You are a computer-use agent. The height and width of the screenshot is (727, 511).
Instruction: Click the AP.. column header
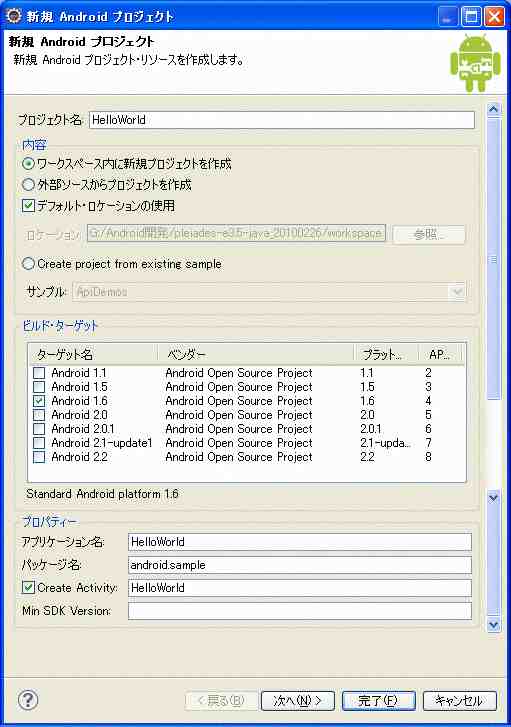[441, 355]
